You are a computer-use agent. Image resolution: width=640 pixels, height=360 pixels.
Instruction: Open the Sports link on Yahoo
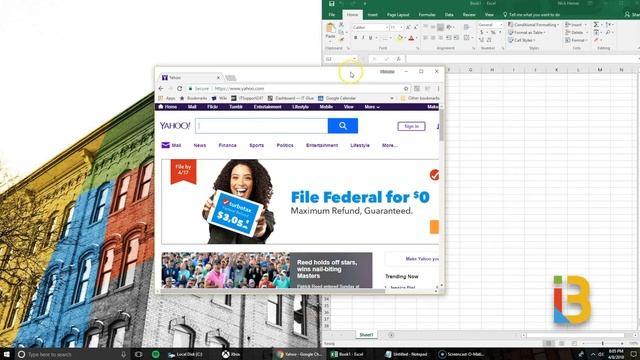(256, 145)
